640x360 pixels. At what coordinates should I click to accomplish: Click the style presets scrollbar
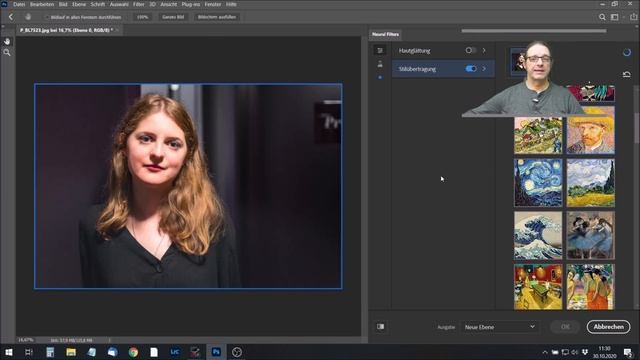[637, 127]
